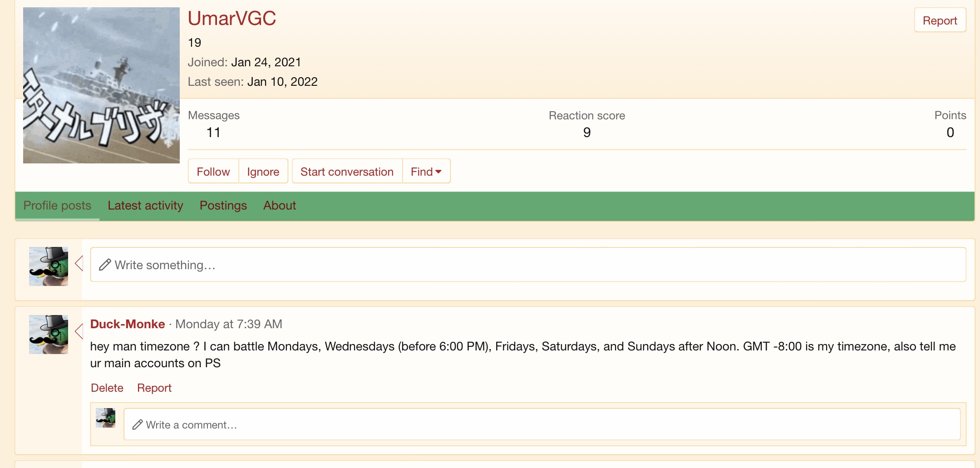Screen dimensions: 980x468
Task: Select the About tab
Action: (280, 206)
